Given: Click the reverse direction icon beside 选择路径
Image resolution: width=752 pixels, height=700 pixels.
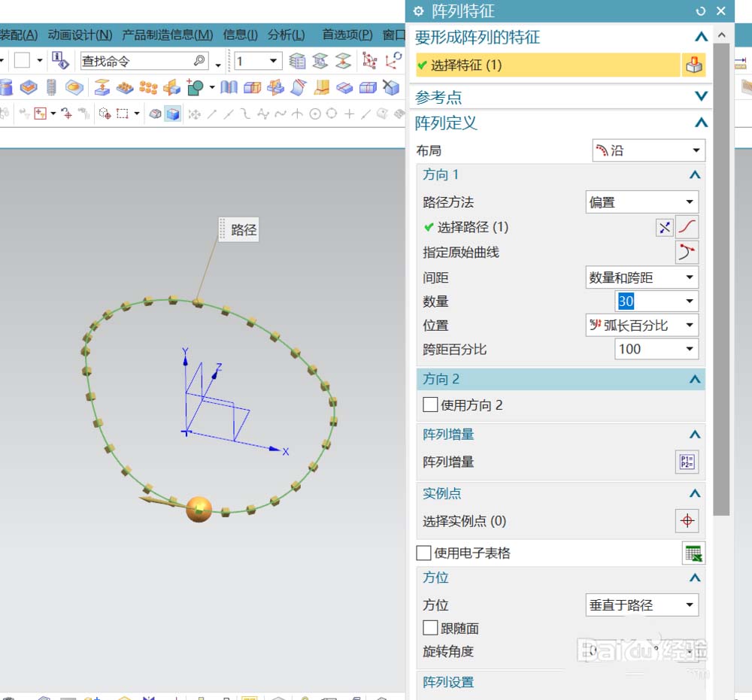Looking at the screenshot, I should tap(664, 227).
